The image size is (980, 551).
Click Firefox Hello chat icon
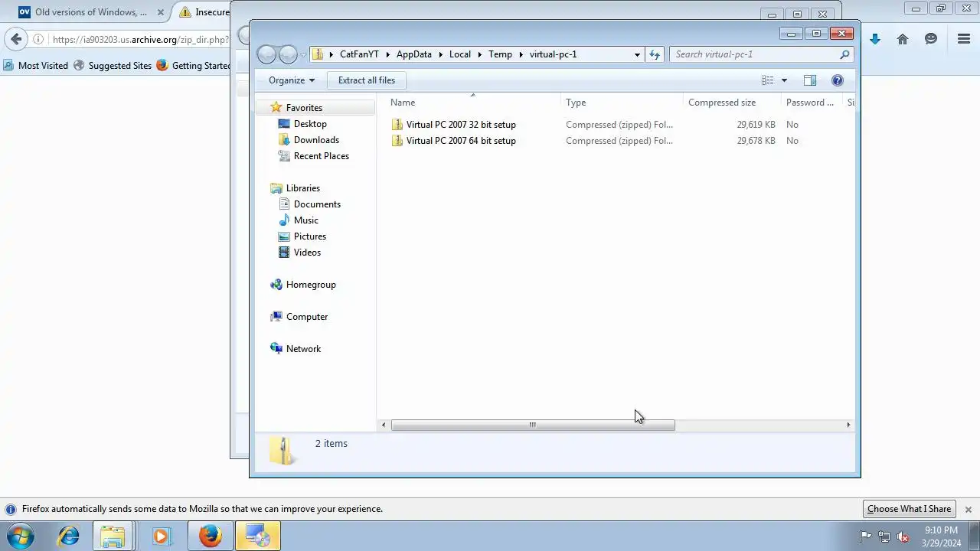coord(931,39)
